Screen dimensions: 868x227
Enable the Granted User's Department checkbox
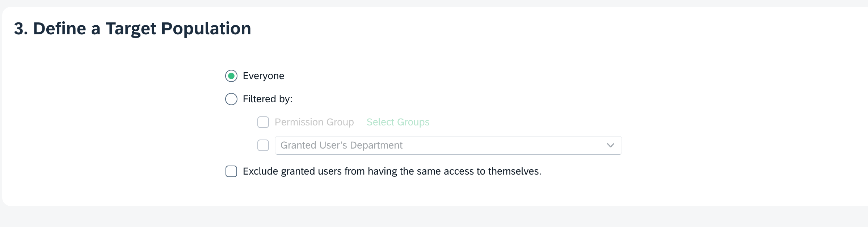(x=263, y=145)
